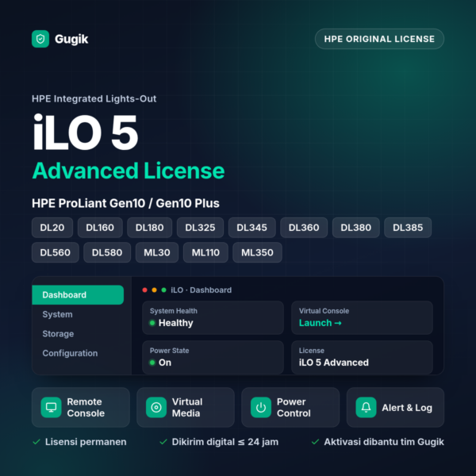Click the checkmark beside Dikirim digital
Viewport: 476px width, 476px height.
(163, 442)
